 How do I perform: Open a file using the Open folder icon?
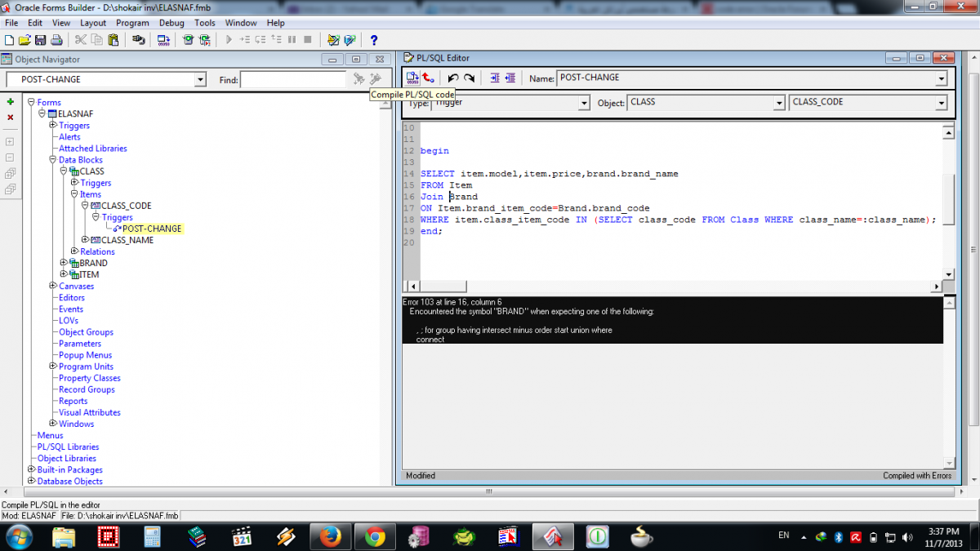[x=24, y=40]
